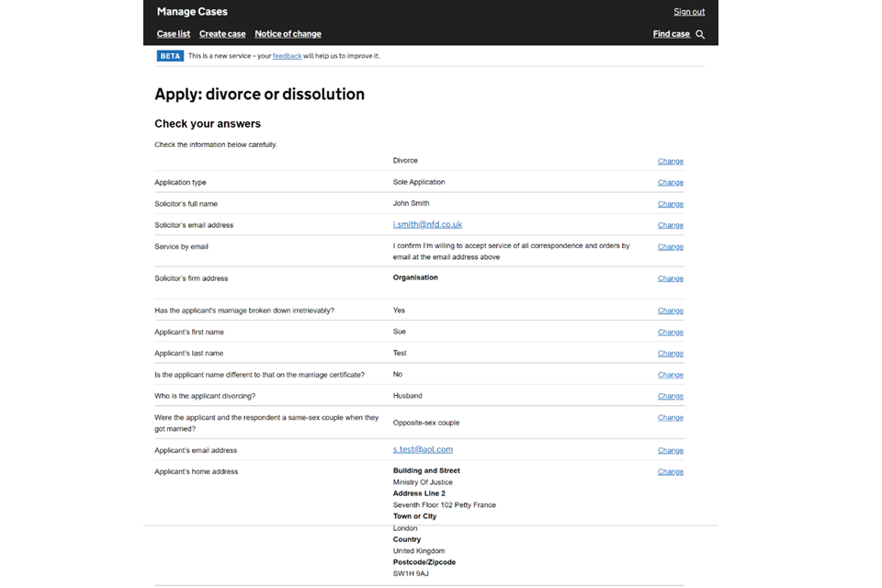Click the Find case link

(671, 34)
